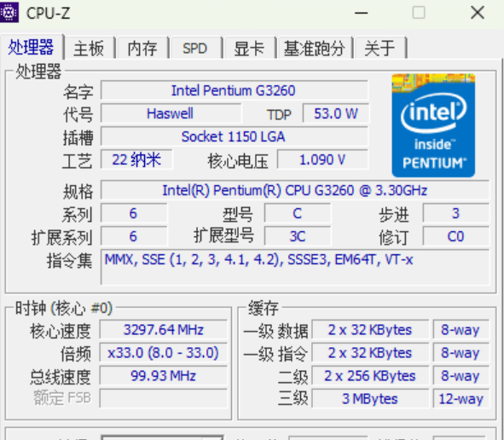Go to the 显卡 tab
Viewport: 504px width, 440px height.
(249, 49)
